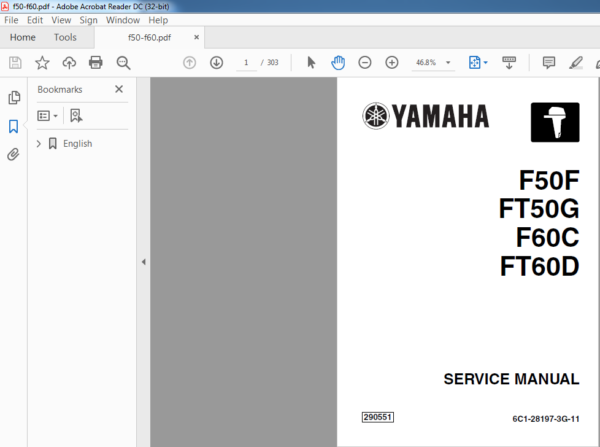The image size is (600, 447).
Task: Select the English bookmark entry
Action: pyautogui.click(x=78, y=144)
